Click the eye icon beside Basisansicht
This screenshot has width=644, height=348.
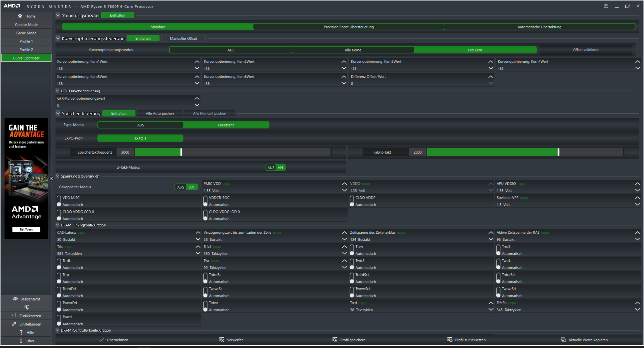pos(15,299)
